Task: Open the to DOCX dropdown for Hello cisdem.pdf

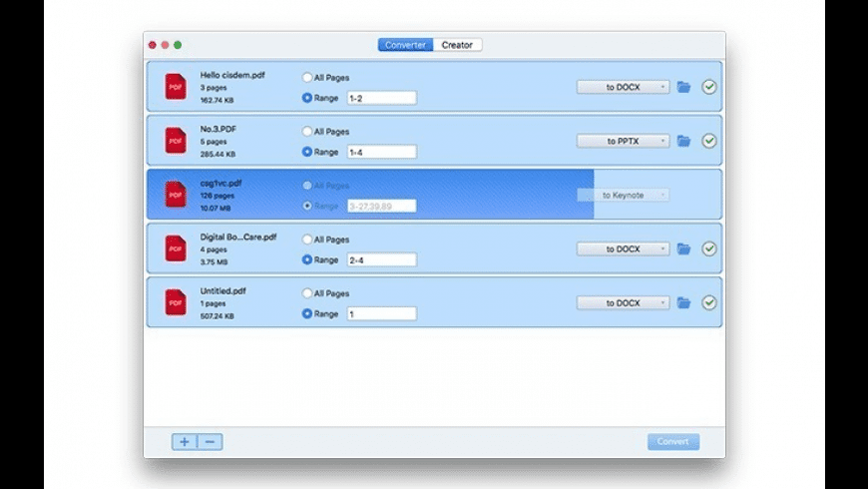Action: (x=623, y=87)
